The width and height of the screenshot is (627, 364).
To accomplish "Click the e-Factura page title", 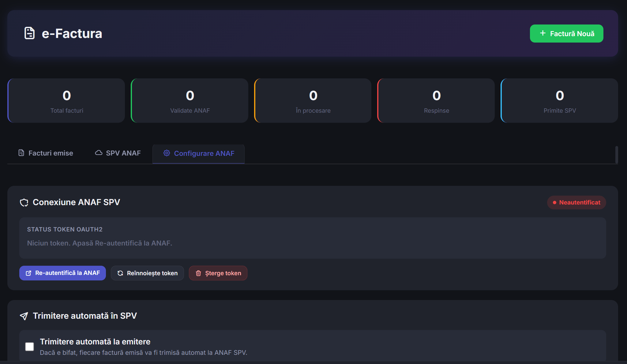I will coord(72,33).
